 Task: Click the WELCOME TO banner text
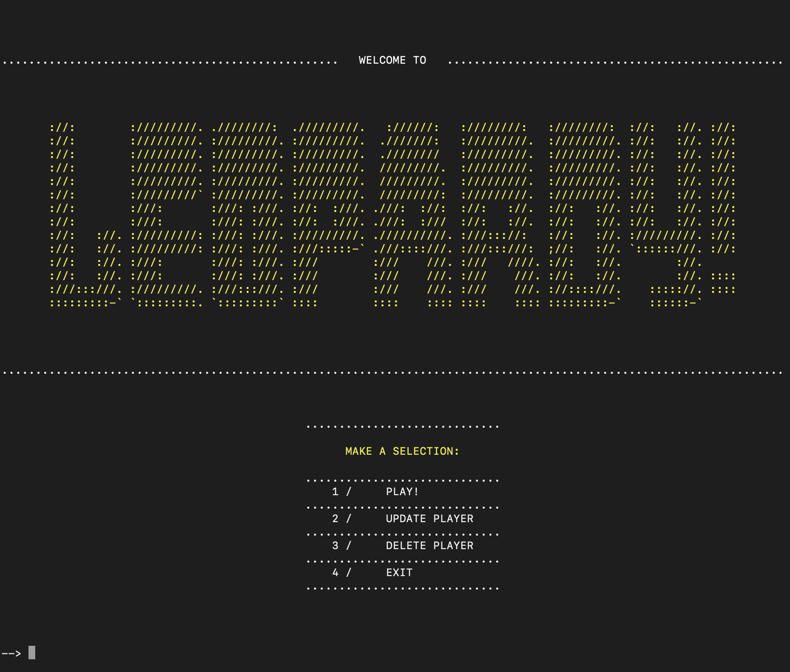click(392, 60)
